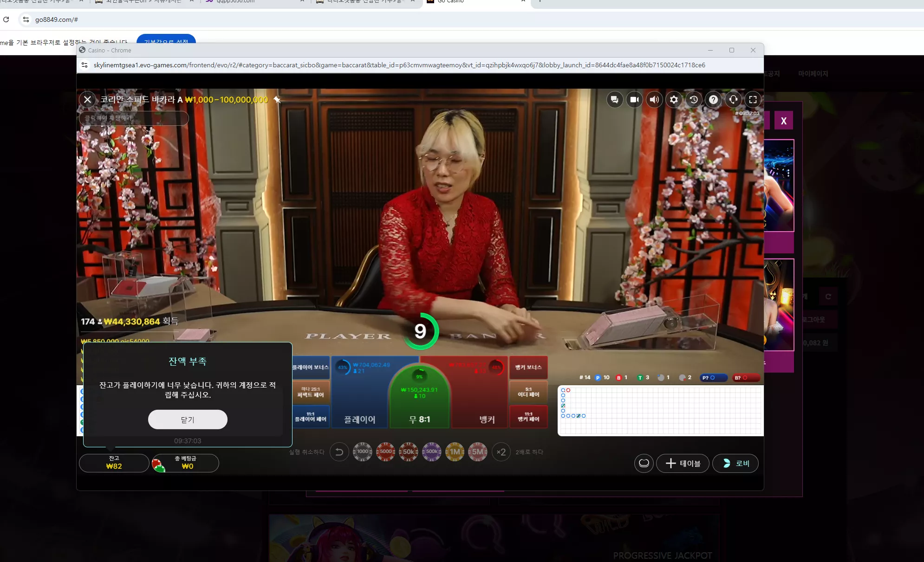Open game settings gear icon
This screenshot has height=562, width=924.
tap(674, 99)
